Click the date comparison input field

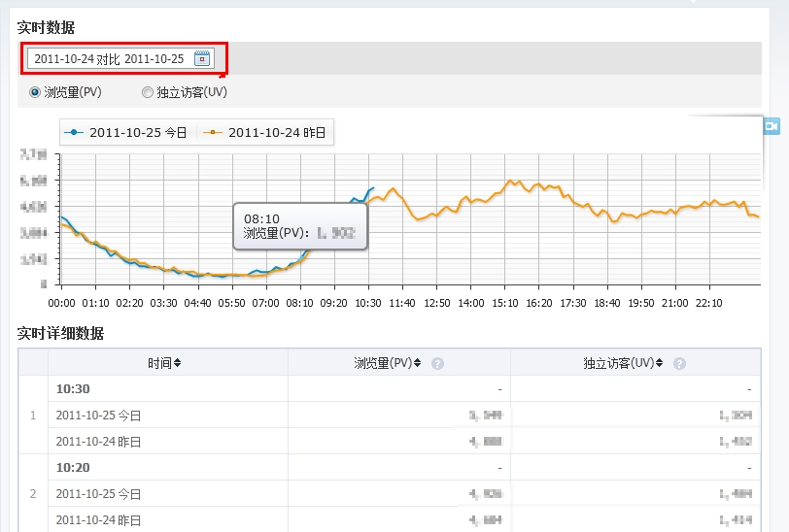(120, 58)
